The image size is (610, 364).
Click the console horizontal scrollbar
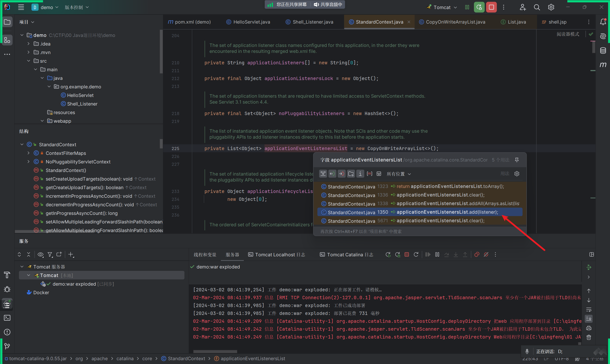pos(215,351)
